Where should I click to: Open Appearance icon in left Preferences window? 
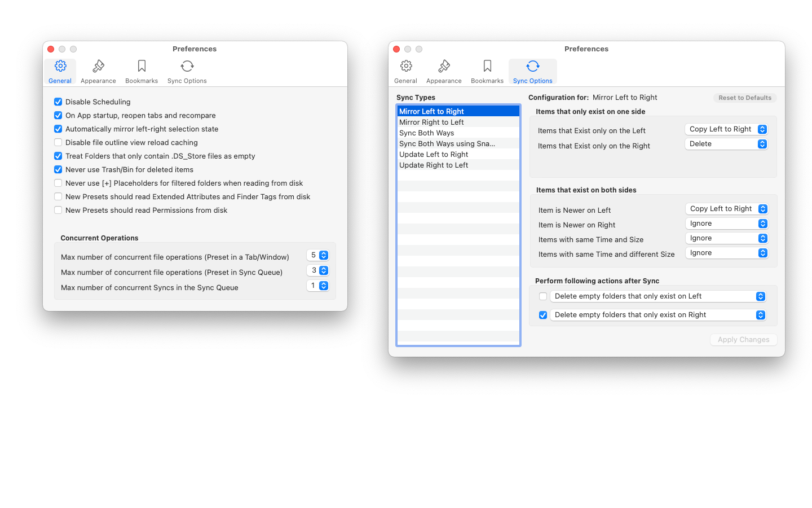(98, 67)
